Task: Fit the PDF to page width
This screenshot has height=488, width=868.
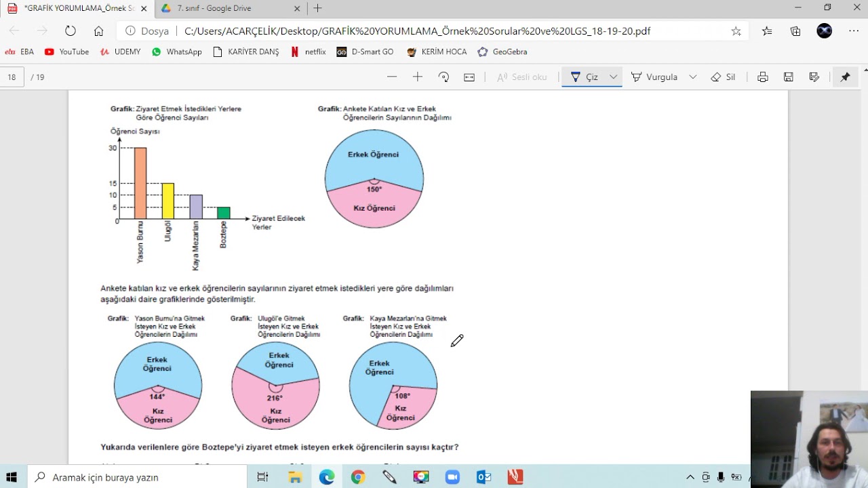Action: [x=469, y=77]
